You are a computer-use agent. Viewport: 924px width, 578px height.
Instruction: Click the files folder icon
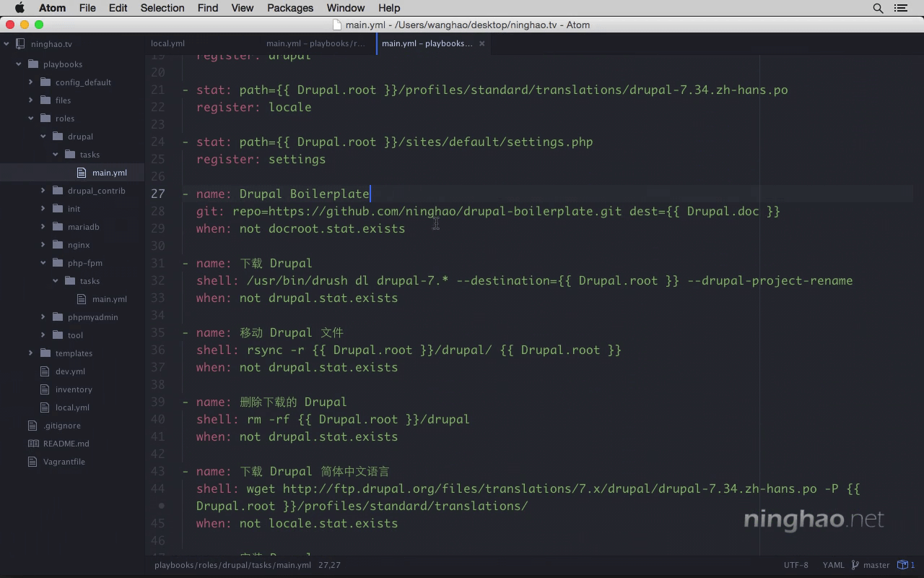pos(45,100)
